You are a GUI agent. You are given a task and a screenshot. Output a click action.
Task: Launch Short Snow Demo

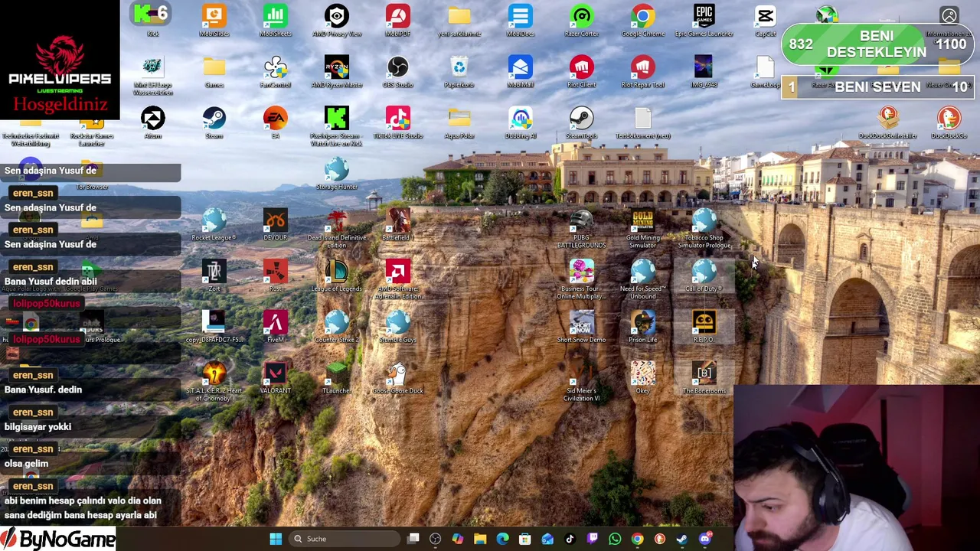(x=581, y=328)
